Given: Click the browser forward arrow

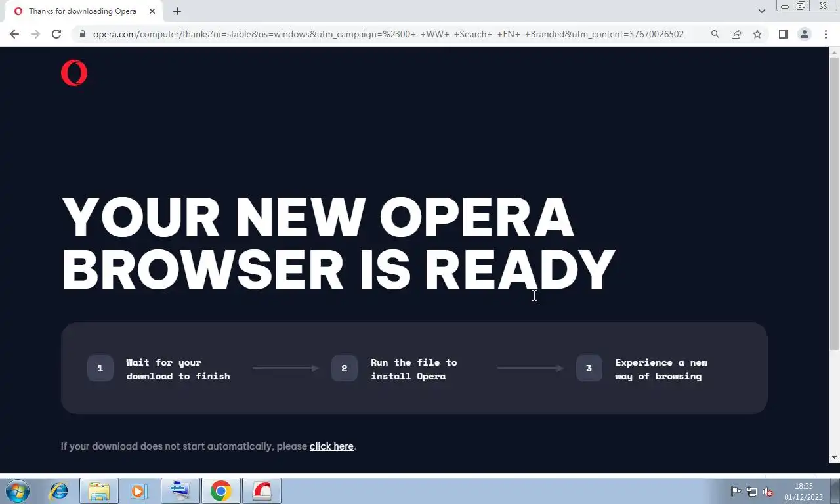Looking at the screenshot, I should [x=35, y=34].
